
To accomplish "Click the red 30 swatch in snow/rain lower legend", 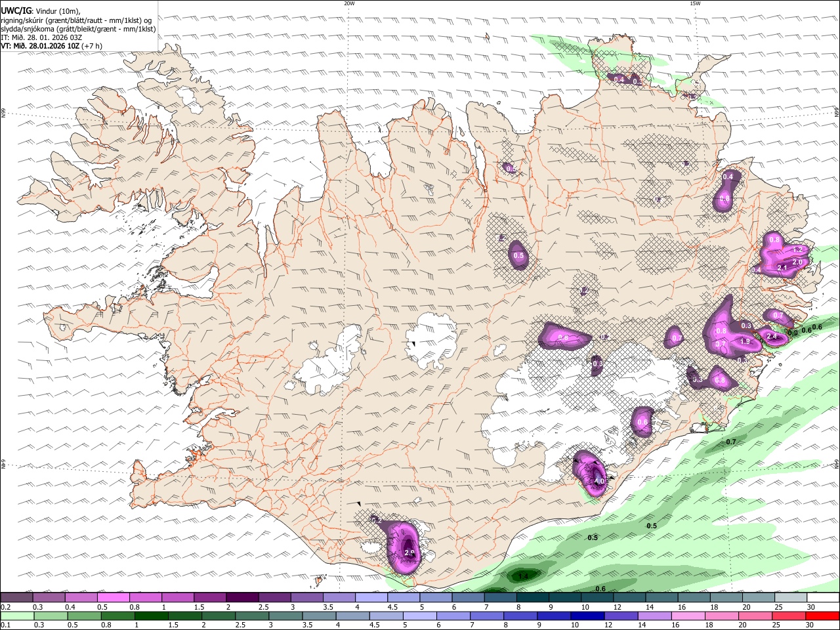I will (x=824, y=616).
